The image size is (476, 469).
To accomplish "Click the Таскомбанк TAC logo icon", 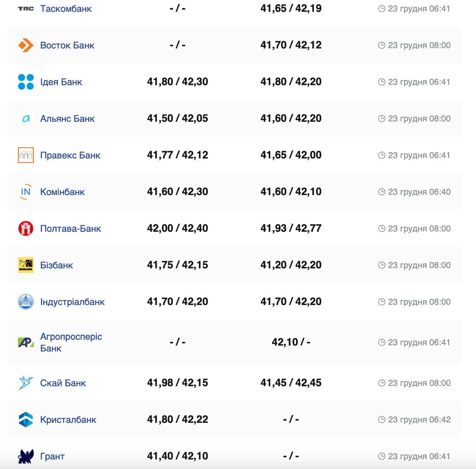I will click(x=26, y=9).
